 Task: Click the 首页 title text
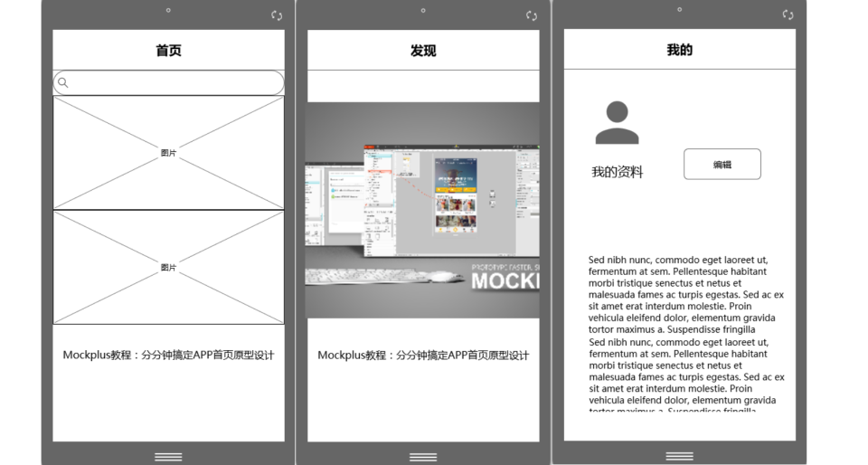(x=168, y=51)
